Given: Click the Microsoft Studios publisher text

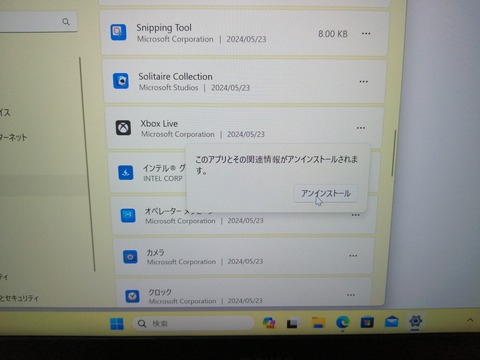Looking at the screenshot, I should [169, 88].
